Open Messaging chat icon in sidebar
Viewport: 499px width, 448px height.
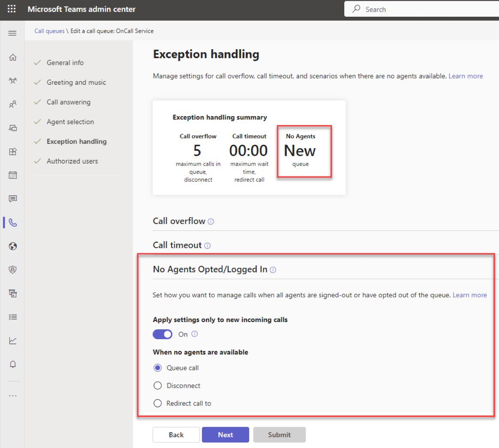[13, 199]
